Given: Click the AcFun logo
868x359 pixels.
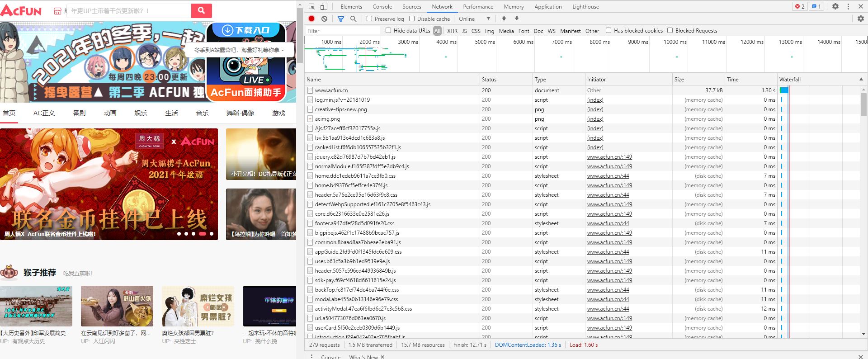Looking at the screenshot, I should coord(21,10).
